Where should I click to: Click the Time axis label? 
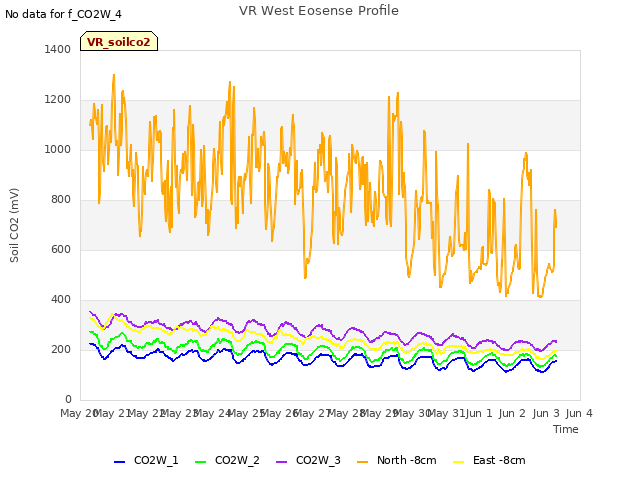tap(566, 429)
